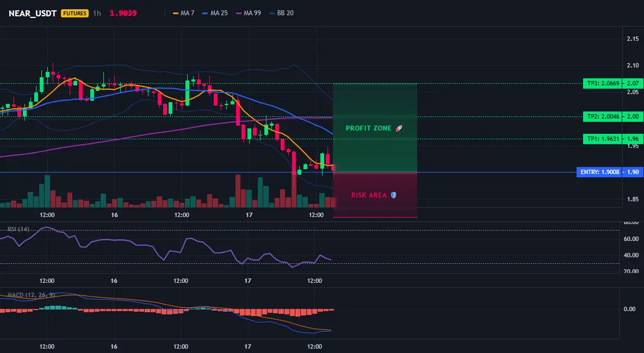Click the "17" date label on main chart axis
Viewport: 644px width, 353px height.
tap(249, 215)
